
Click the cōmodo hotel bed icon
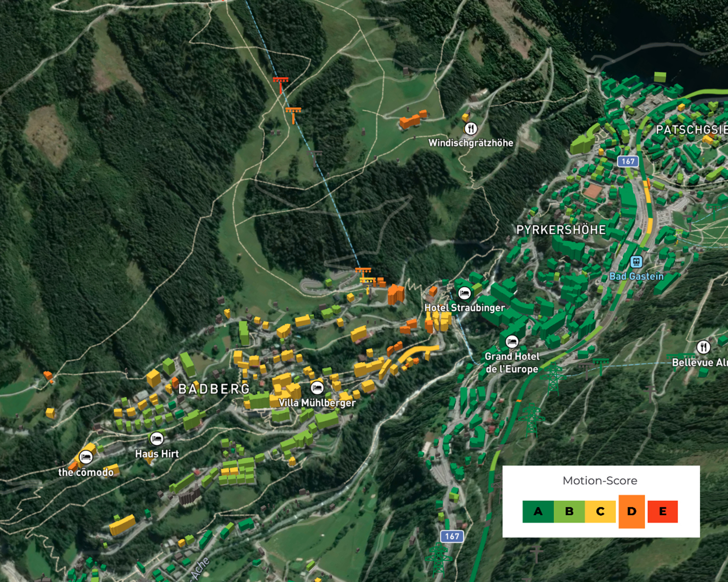click(86, 457)
